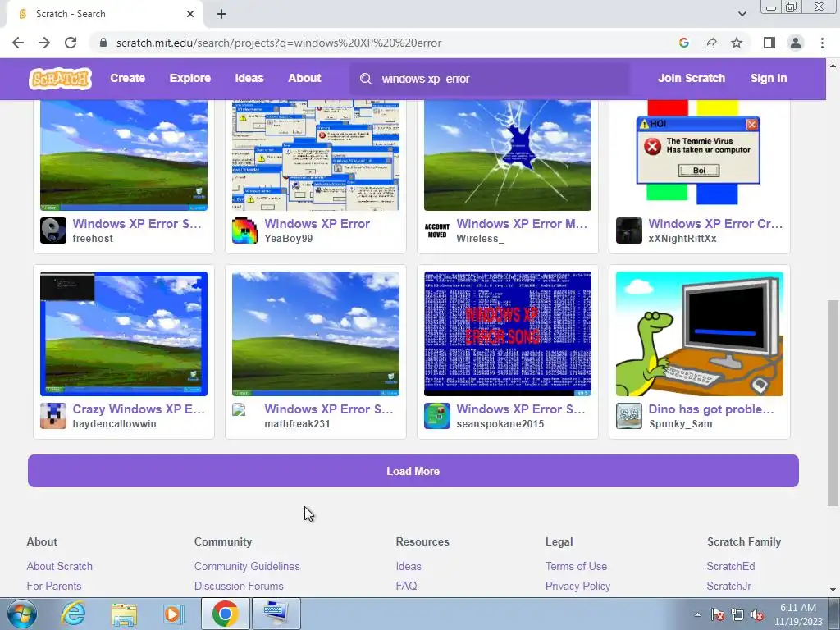
Task: Open the Chrome profile avatar icon
Action: pos(796,43)
